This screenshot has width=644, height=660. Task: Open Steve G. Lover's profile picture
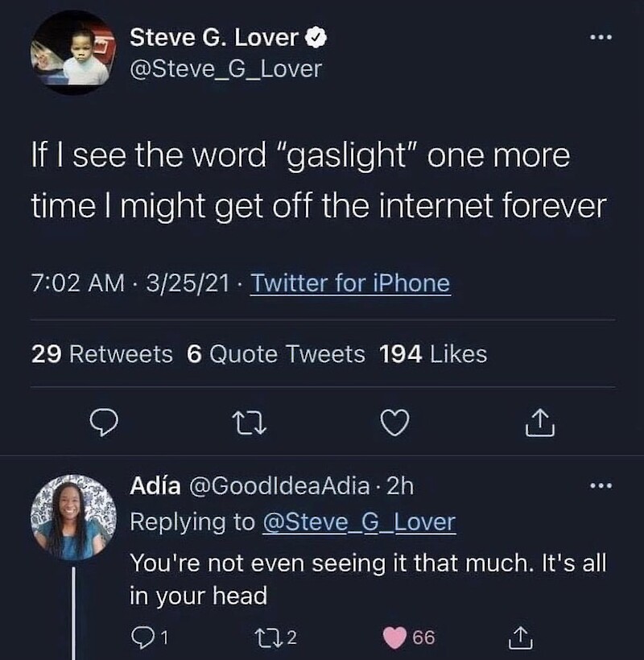[74, 52]
